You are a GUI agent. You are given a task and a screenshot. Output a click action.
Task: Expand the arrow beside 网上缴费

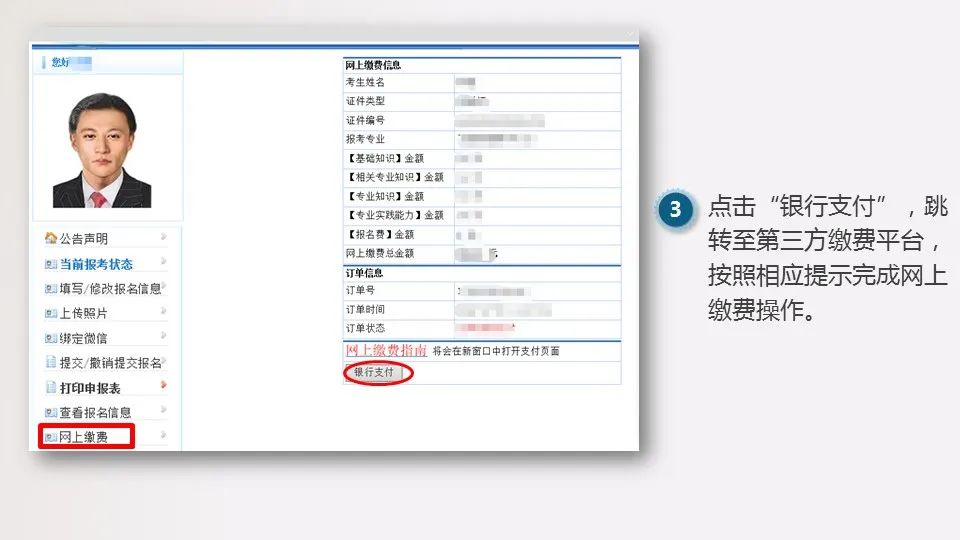pyautogui.click(x=163, y=435)
